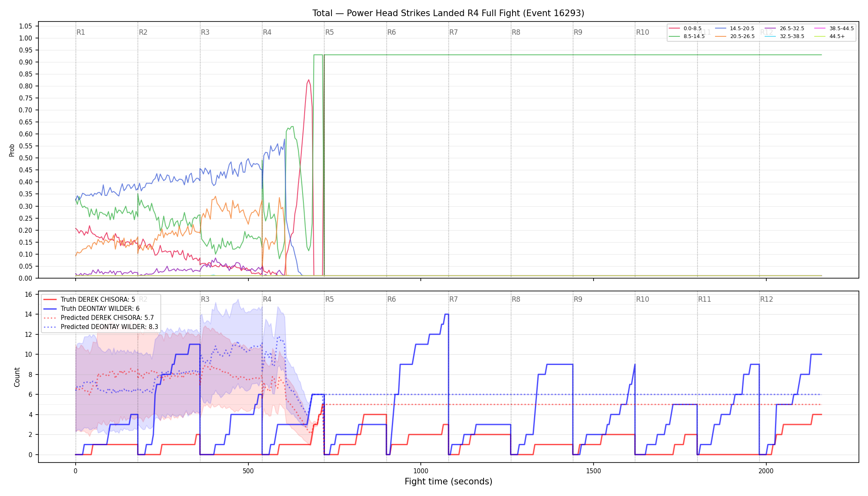
Task: Click the 1500 tick on the fight time axis
Action: point(594,471)
